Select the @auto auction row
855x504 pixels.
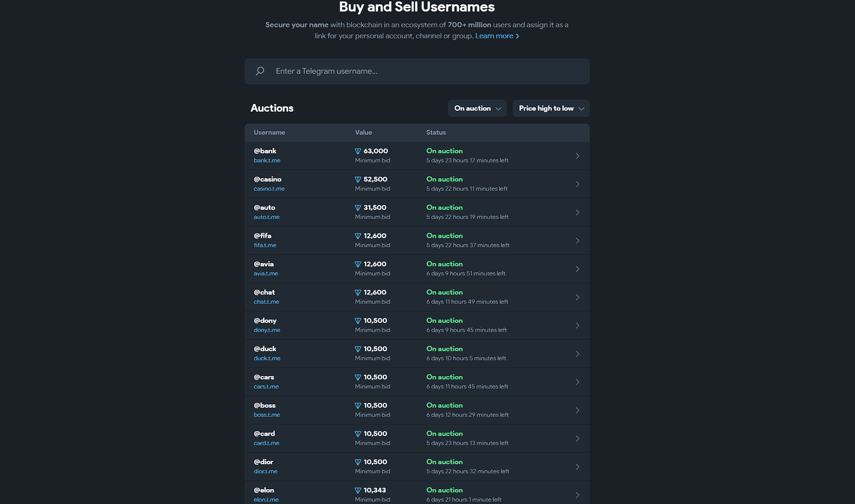pyautogui.click(x=417, y=212)
